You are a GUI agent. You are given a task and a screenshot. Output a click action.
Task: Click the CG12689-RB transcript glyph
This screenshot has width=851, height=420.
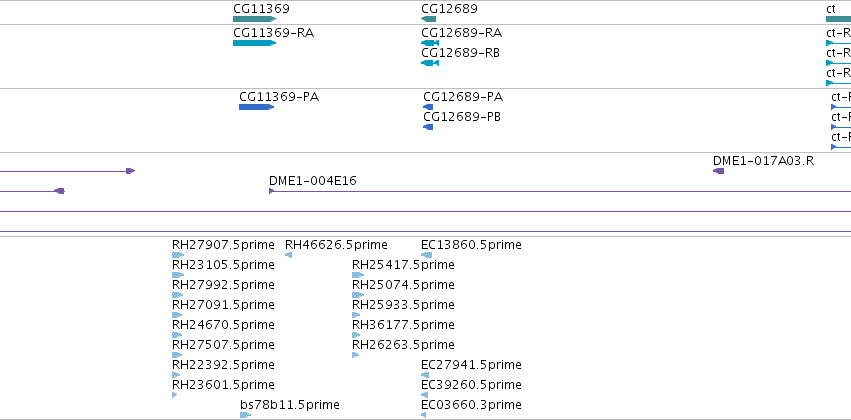(430, 63)
